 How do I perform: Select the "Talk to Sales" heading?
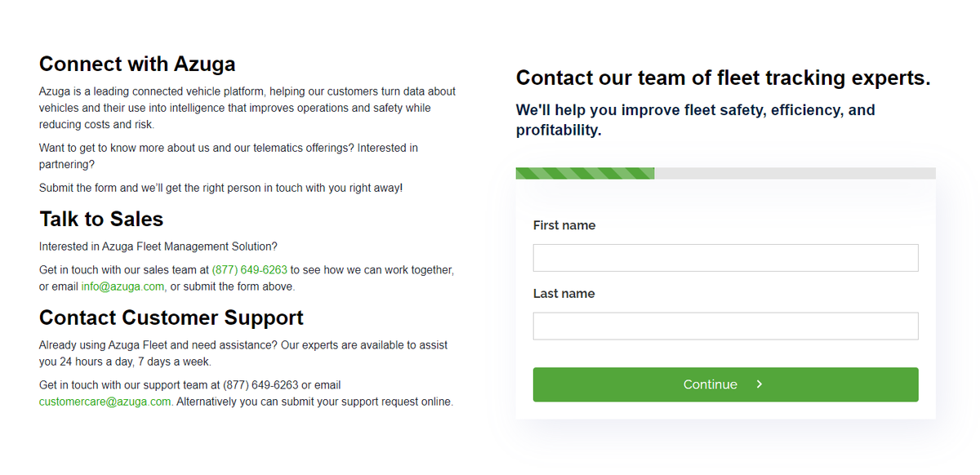[x=101, y=219]
